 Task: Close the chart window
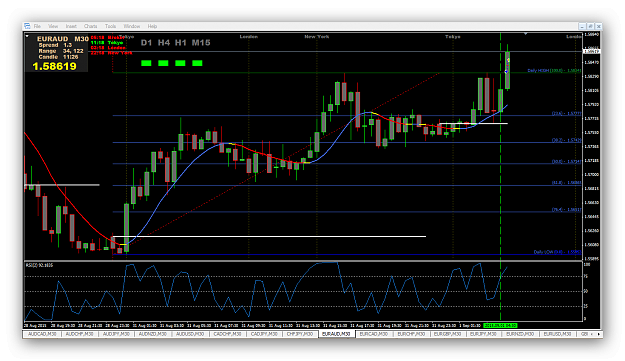[x=598, y=26]
